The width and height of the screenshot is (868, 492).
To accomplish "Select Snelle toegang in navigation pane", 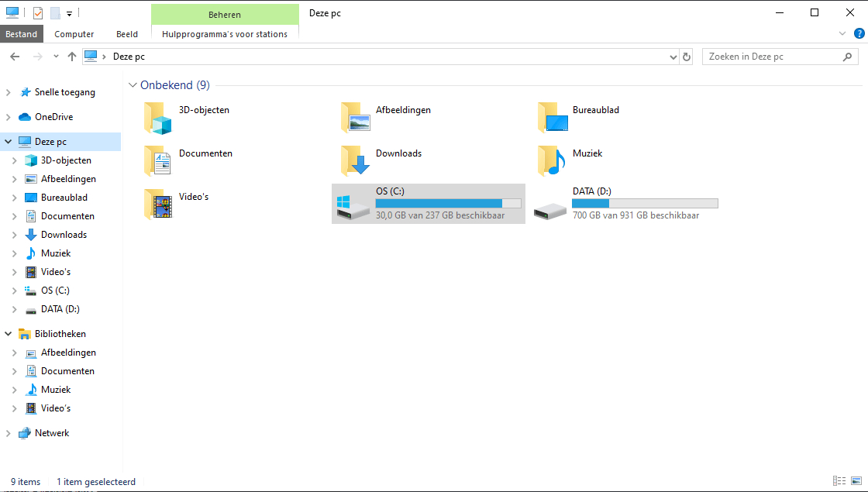I will pyautogui.click(x=65, y=92).
